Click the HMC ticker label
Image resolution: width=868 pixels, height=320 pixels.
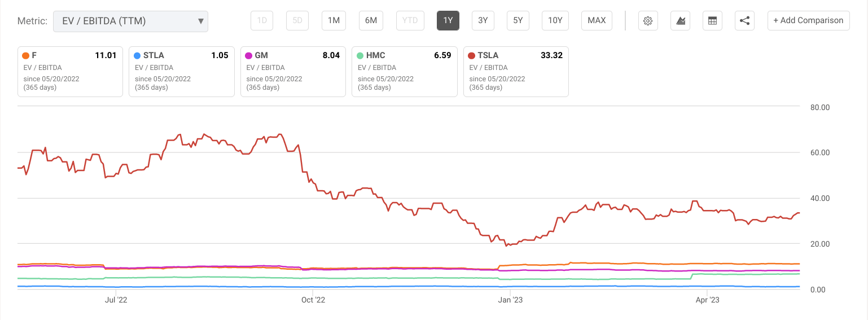tap(376, 55)
